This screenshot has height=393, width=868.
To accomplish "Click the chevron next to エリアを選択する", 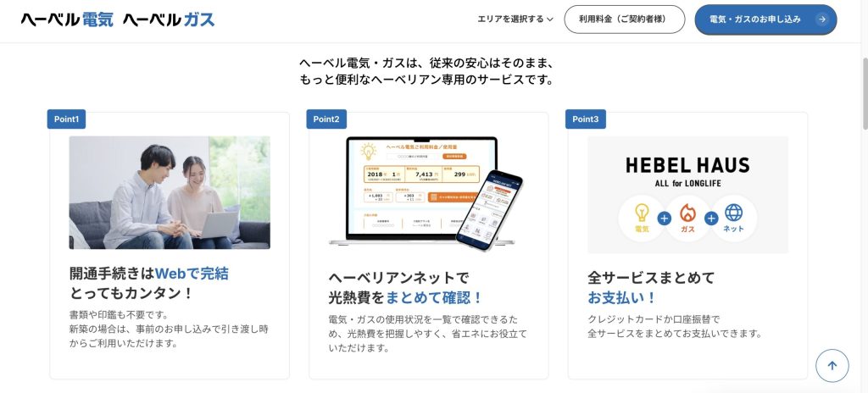I will pos(549,19).
